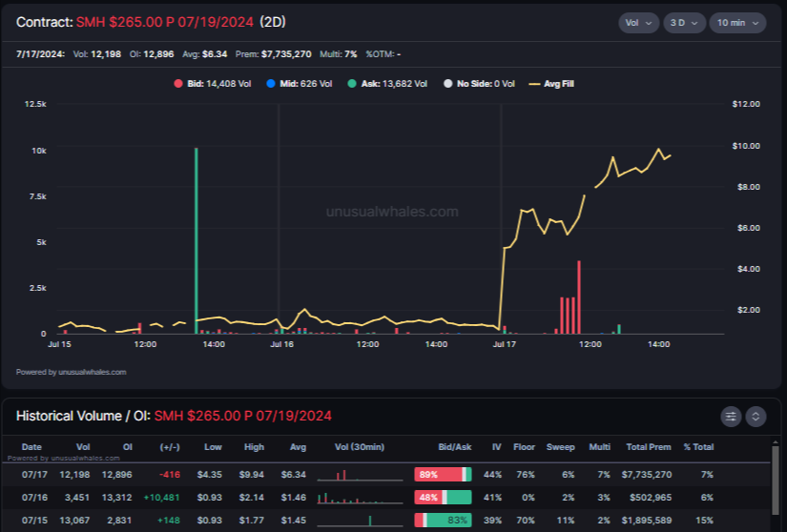Click the $7,735,270 total premium cell
Screen dimensions: 787x532
point(647,475)
